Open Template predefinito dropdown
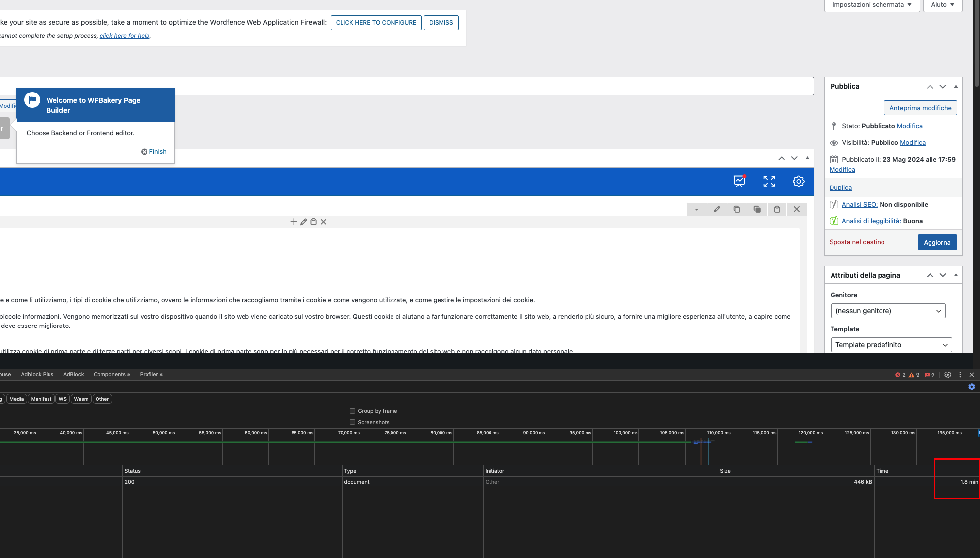This screenshot has height=558, width=980. [891, 345]
